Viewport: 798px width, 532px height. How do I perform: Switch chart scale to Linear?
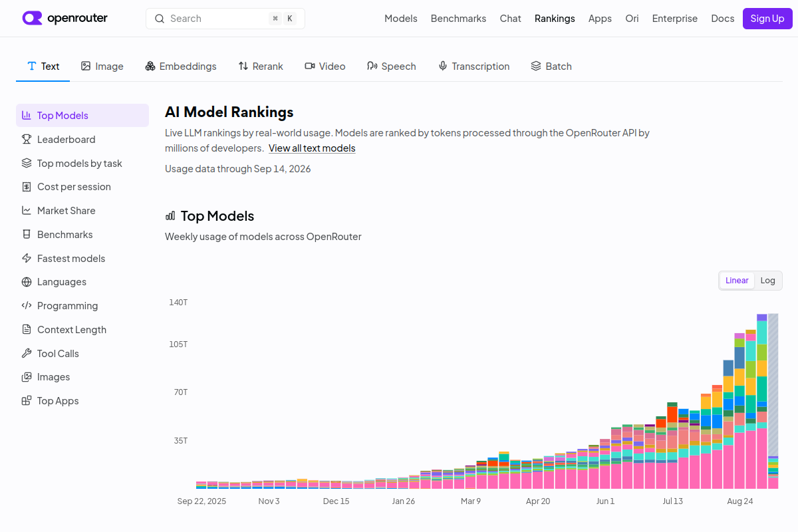click(x=737, y=281)
